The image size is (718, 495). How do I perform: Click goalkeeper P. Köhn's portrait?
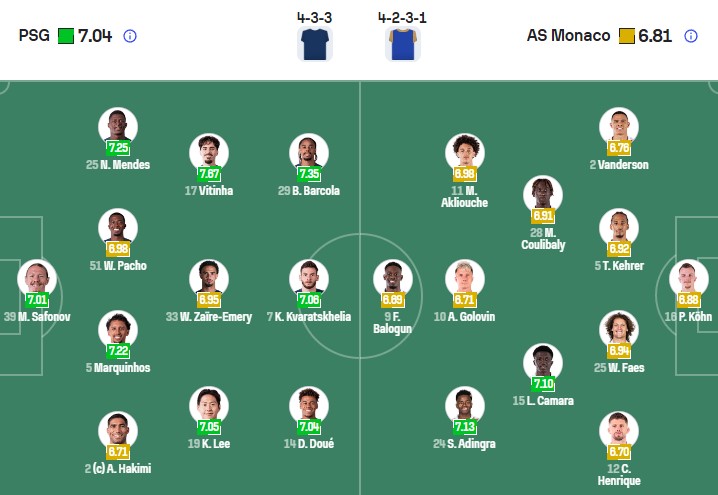coord(687,278)
